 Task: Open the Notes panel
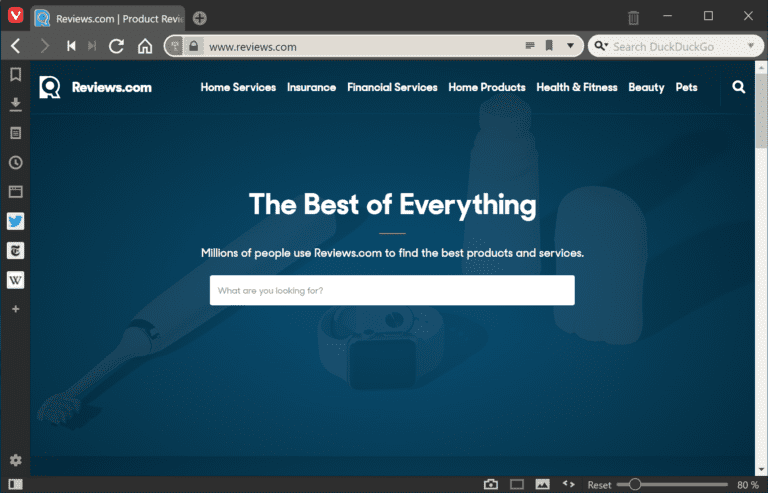(16, 133)
